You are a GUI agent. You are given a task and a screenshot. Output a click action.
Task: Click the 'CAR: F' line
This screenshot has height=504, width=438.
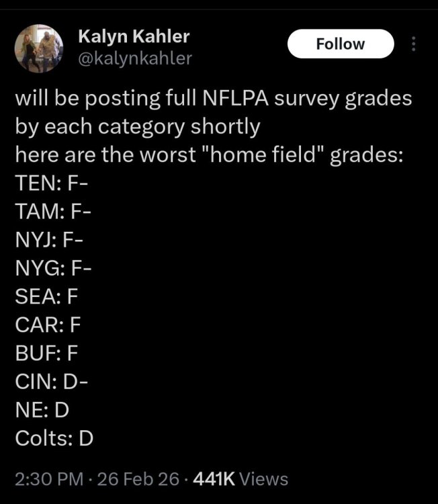(x=48, y=325)
